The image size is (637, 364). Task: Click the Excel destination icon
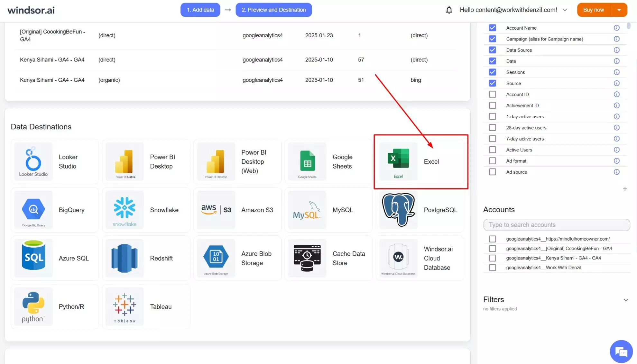click(398, 161)
